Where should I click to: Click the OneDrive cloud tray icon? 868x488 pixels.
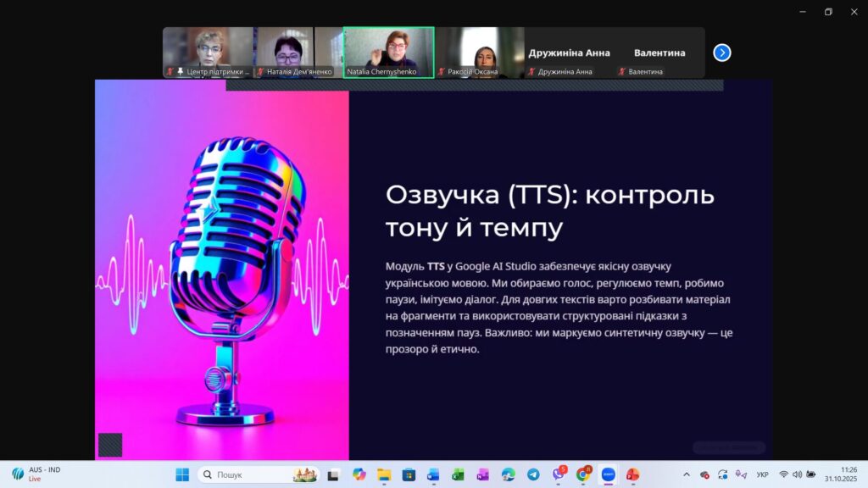(704, 474)
